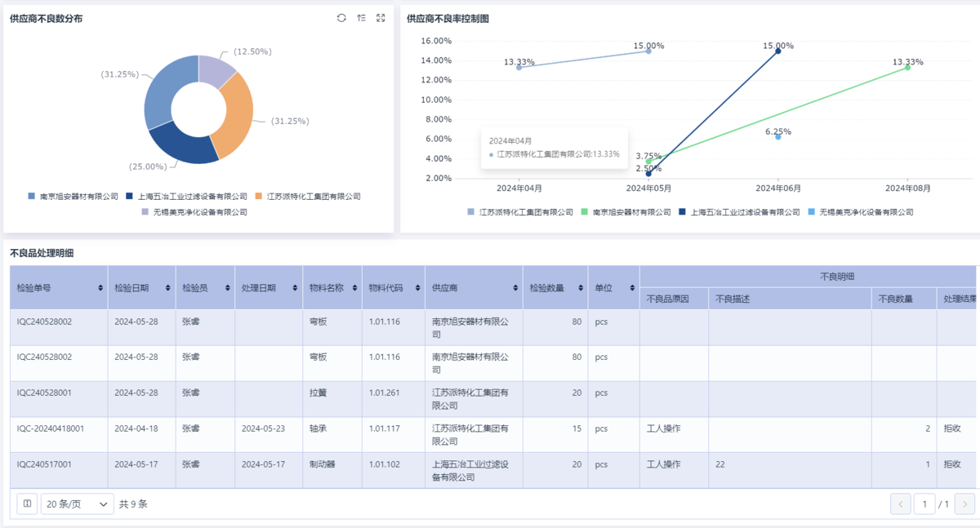Click the sort caret on 处理日期 header

click(x=294, y=287)
